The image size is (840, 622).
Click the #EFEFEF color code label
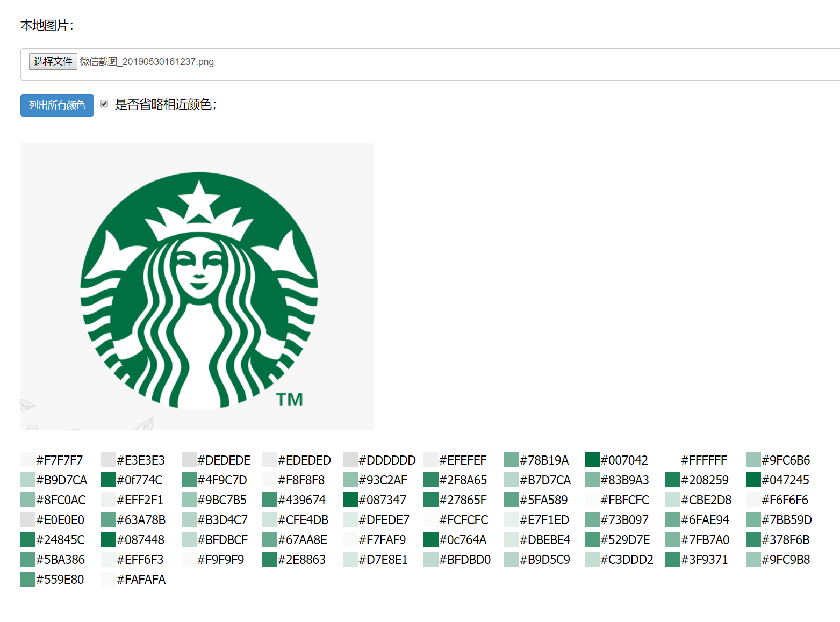[x=463, y=460]
